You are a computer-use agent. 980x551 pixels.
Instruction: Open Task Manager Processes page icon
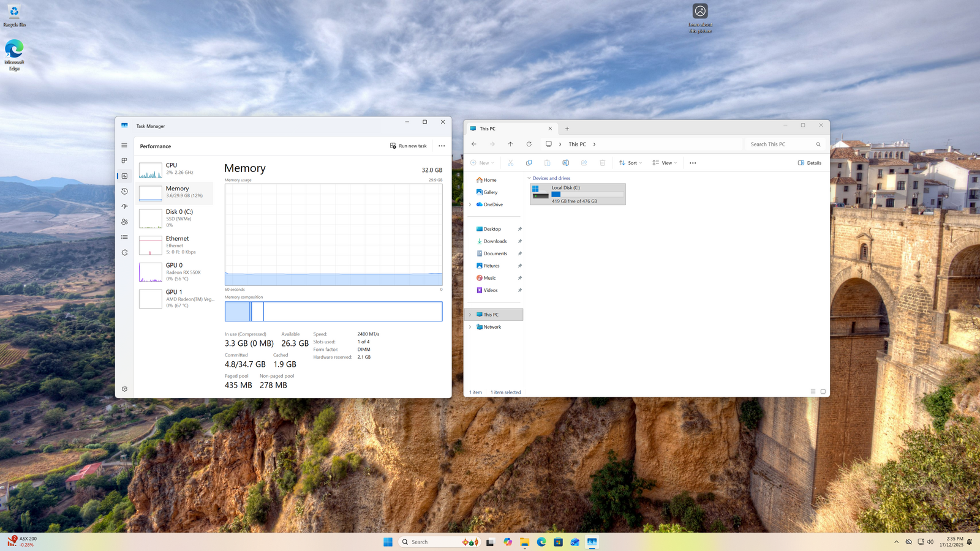tap(124, 160)
